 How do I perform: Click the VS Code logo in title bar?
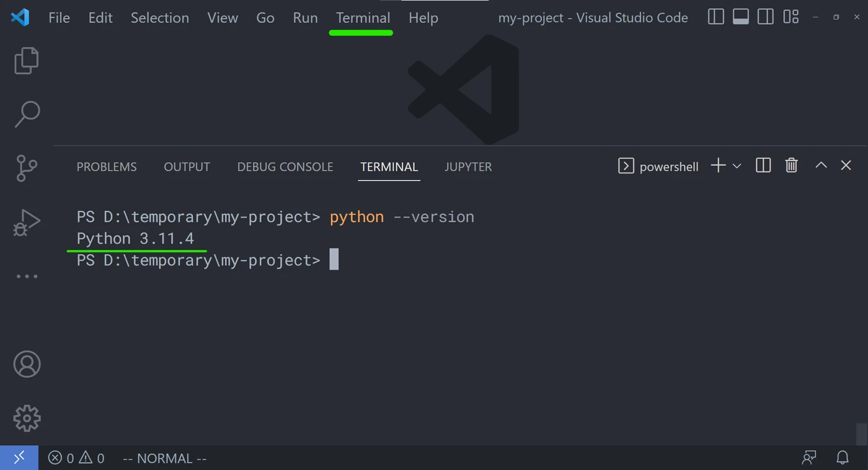tap(20, 17)
